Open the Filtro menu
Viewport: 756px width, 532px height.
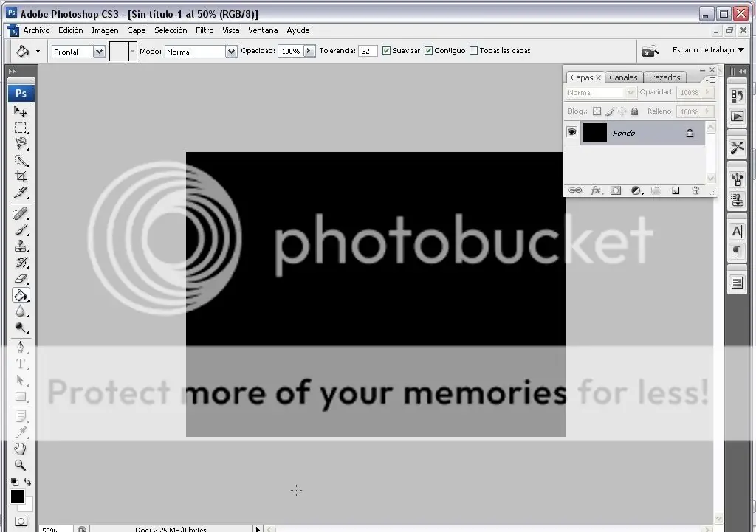(x=205, y=30)
